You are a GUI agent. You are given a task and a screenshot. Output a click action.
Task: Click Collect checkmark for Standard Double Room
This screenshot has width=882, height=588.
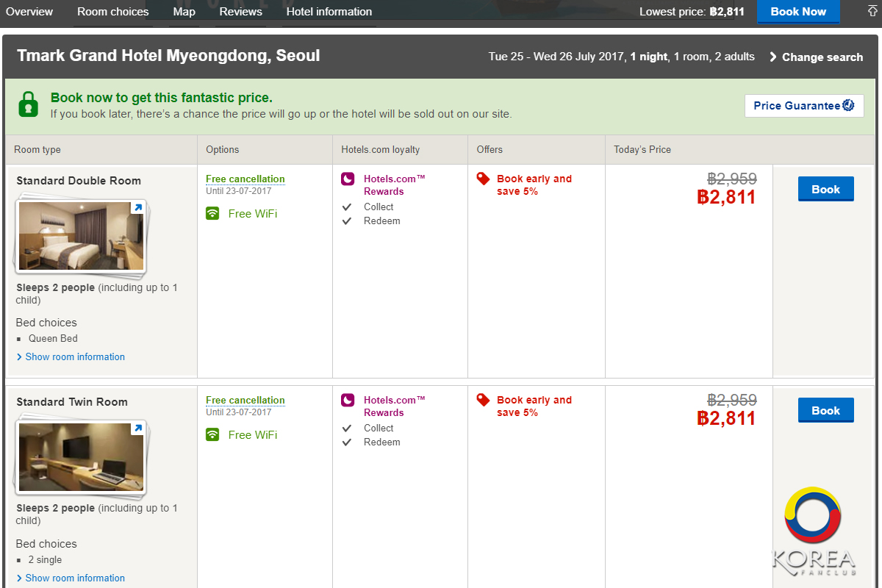click(x=347, y=207)
